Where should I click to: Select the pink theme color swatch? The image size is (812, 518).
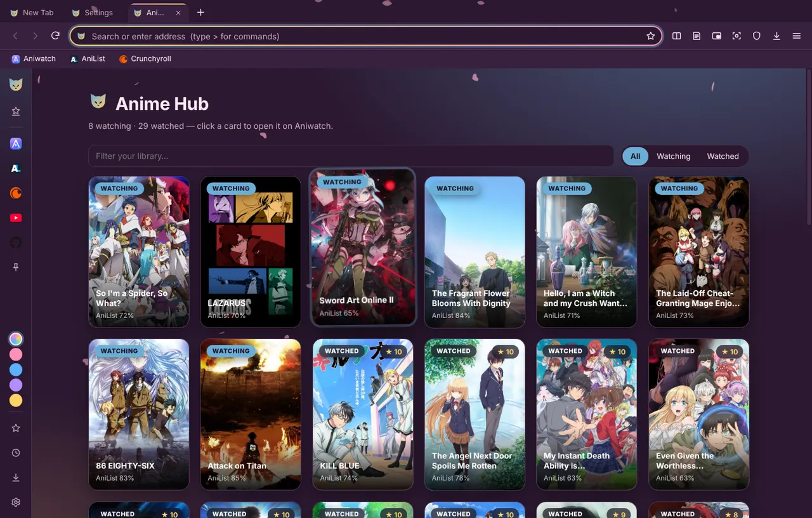[16, 354]
